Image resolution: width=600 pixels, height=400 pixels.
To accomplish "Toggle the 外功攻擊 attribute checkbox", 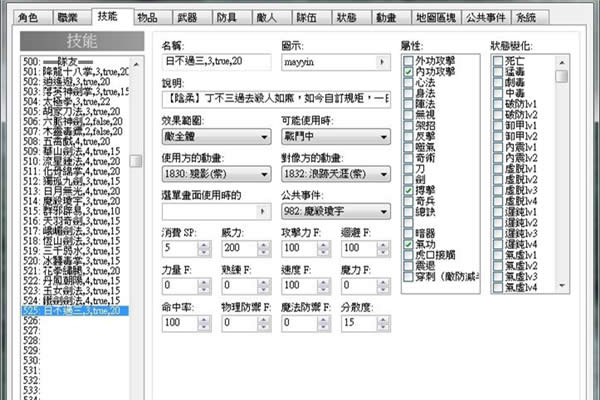I will pos(407,62).
